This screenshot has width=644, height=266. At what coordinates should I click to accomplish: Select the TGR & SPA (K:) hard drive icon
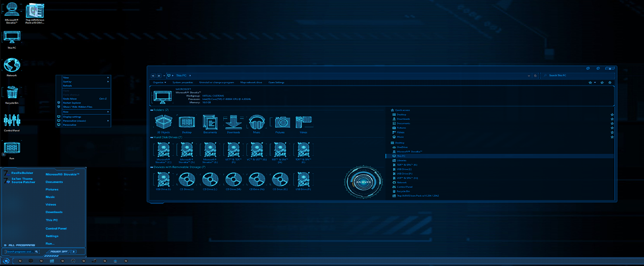[x=303, y=150]
